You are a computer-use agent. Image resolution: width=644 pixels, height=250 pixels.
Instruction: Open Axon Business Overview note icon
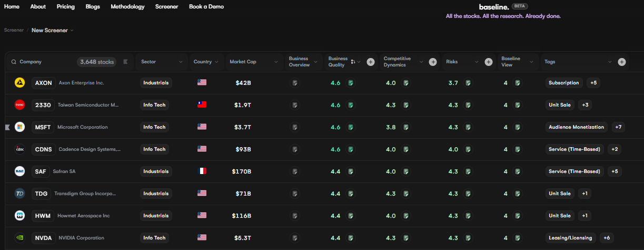tap(295, 83)
